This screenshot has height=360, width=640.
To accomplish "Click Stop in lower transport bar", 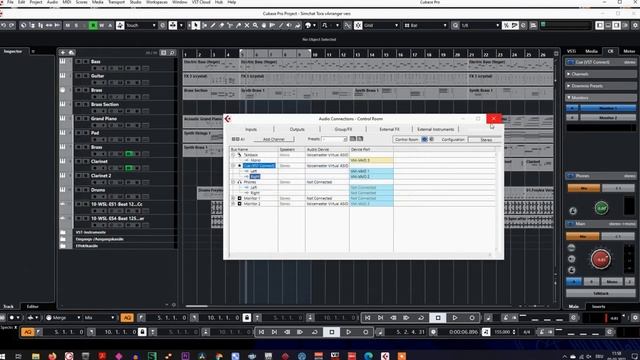I will point(331,332).
